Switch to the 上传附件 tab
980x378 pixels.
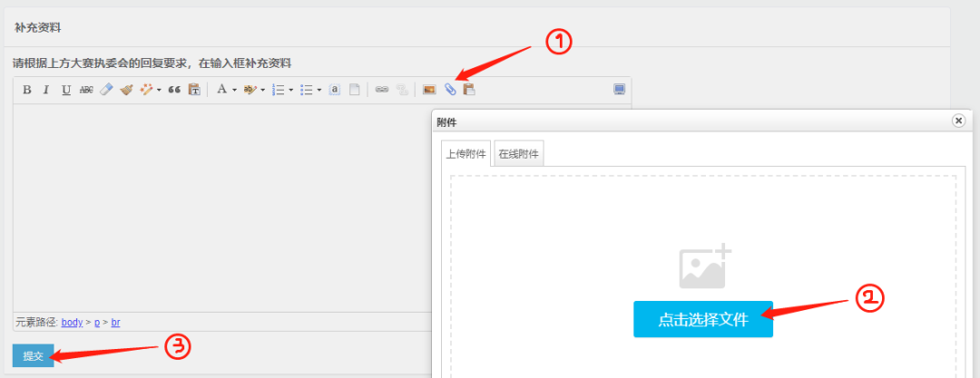tap(465, 154)
